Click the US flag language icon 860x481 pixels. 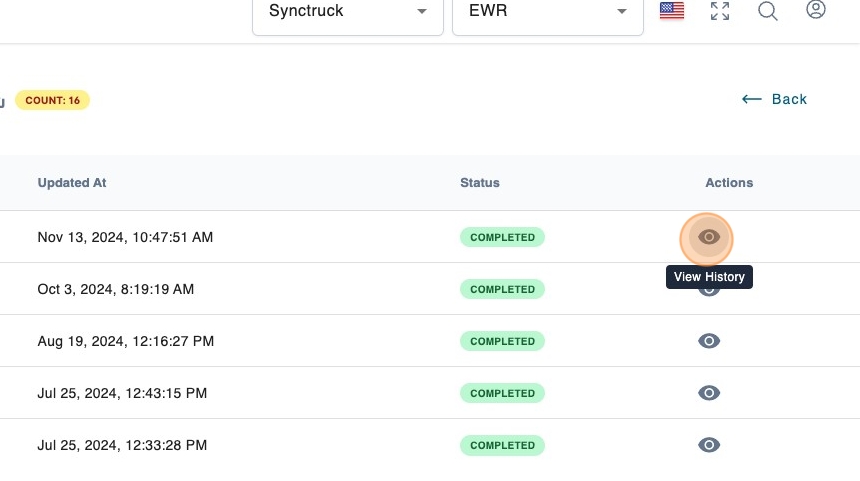click(672, 12)
